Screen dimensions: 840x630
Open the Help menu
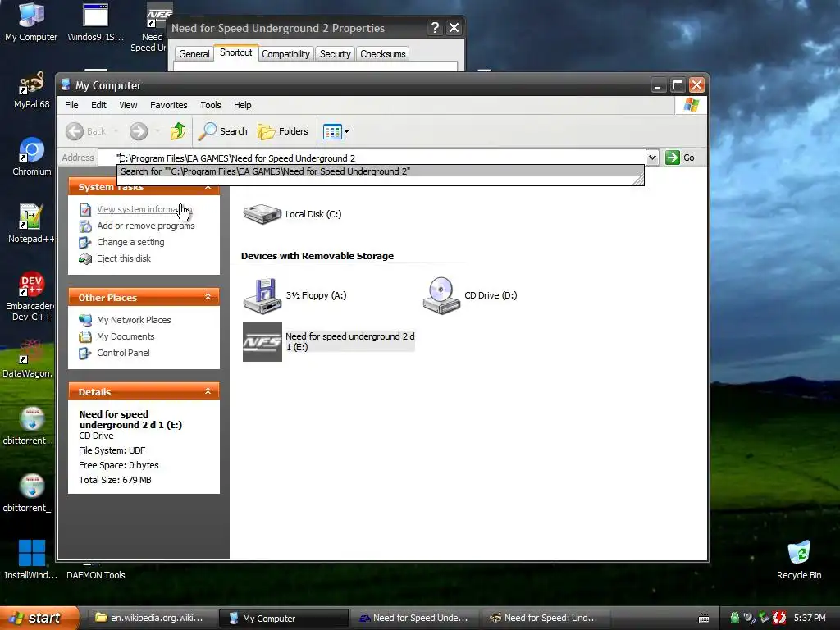tap(242, 105)
